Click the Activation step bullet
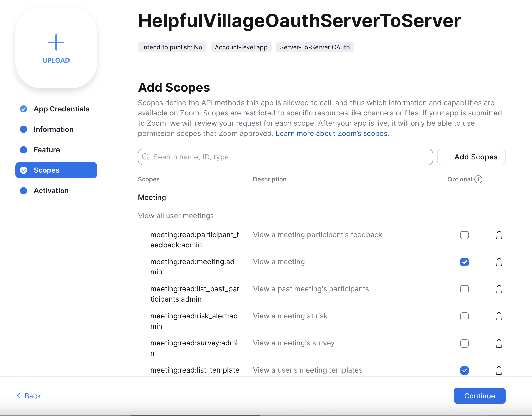 (x=24, y=191)
